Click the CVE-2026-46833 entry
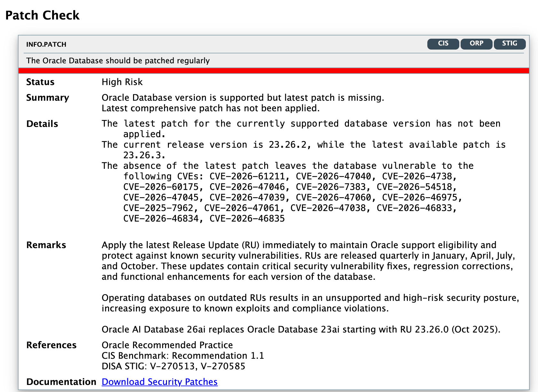The width and height of the screenshot is (538, 392). 414,208
